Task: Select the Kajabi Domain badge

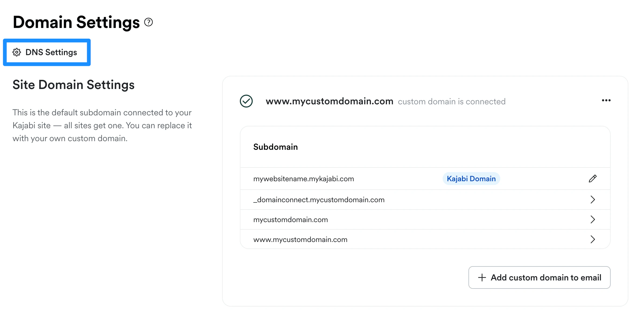Action: (x=471, y=178)
